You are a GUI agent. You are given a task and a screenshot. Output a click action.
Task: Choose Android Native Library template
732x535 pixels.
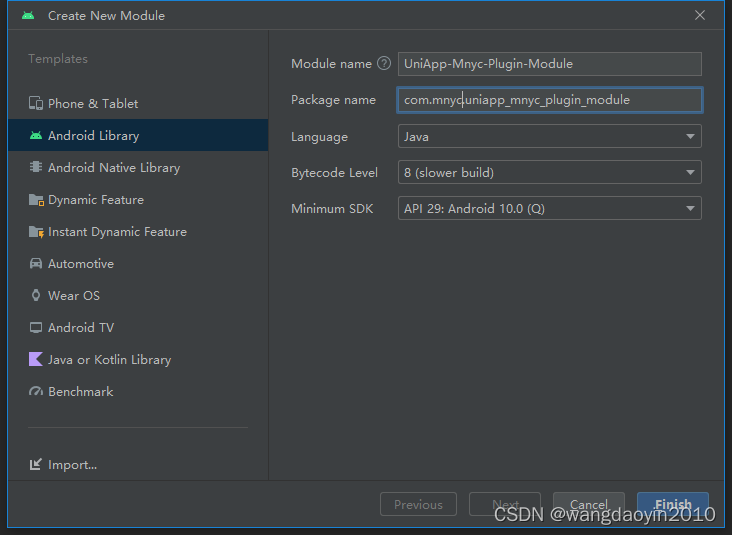click(138, 168)
